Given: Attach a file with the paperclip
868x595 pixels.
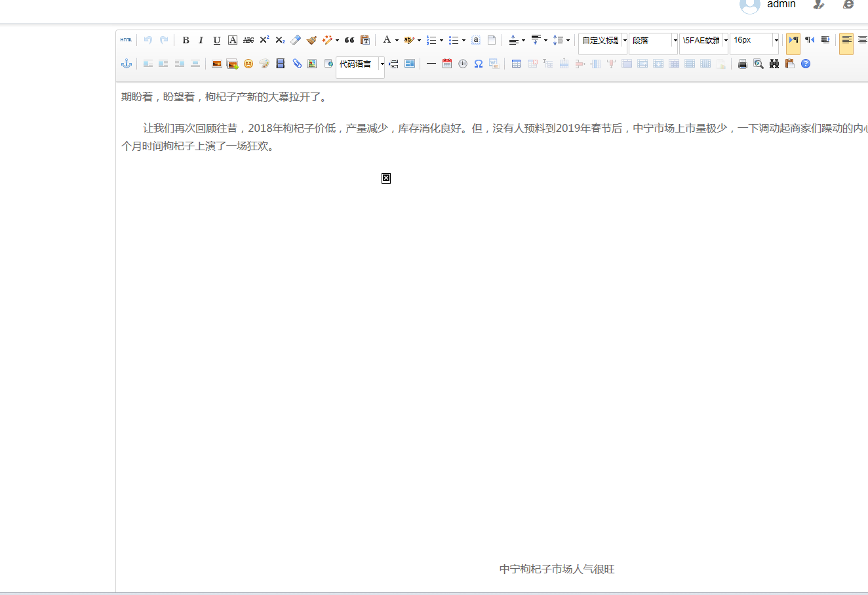Looking at the screenshot, I should pyautogui.click(x=297, y=64).
